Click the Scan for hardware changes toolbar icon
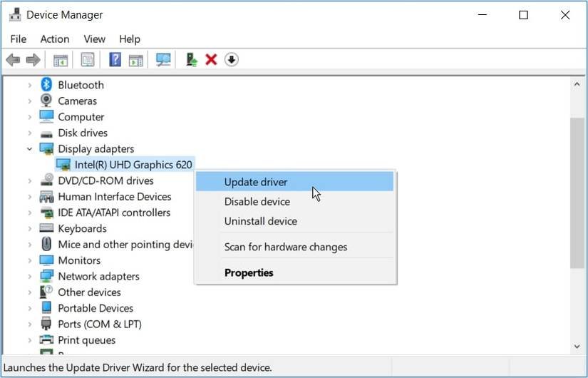This screenshot has width=588, height=378. point(164,60)
